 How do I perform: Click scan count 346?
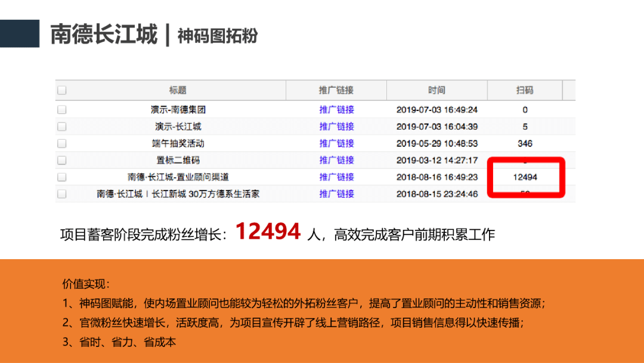pos(525,143)
